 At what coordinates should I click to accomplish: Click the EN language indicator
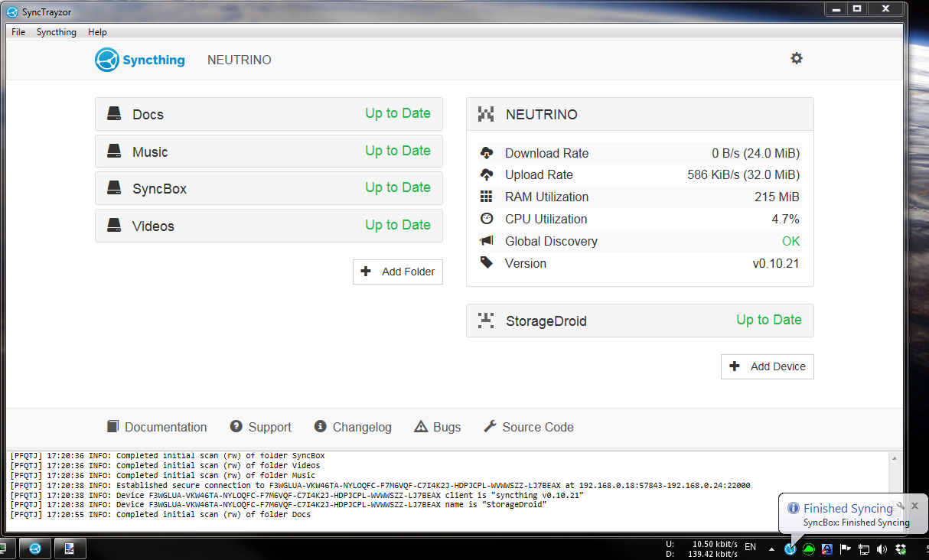(x=750, y=547)
